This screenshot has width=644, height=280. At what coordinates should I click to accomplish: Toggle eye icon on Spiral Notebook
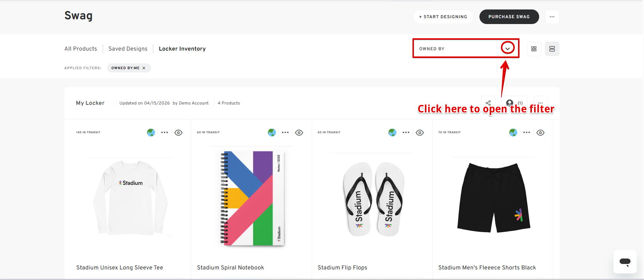coord(299,133)
